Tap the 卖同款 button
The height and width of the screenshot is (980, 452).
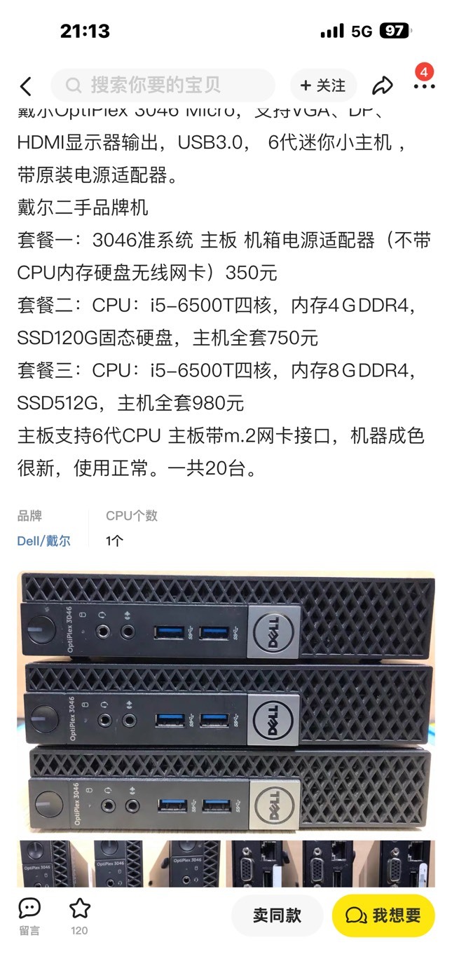pyautogui.click(x=277, y=916)
